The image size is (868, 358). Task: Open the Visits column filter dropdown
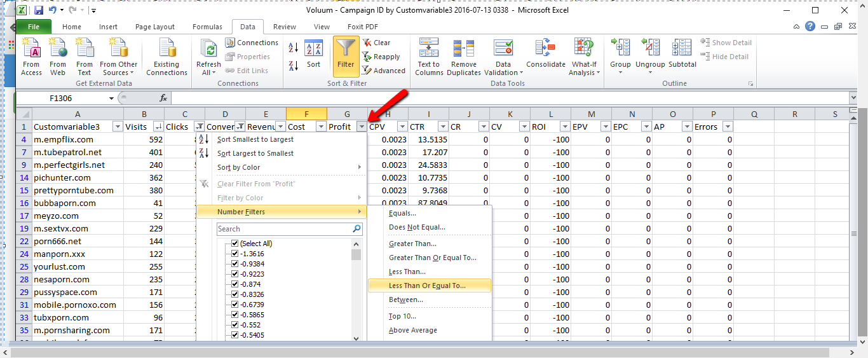(x=158, y=127)
